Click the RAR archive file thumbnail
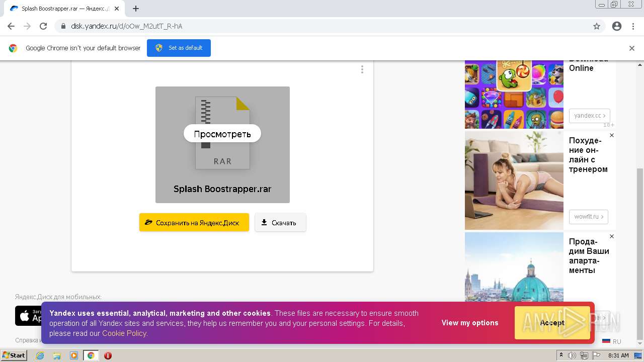644x362 pixels. (x=222, y=145)
